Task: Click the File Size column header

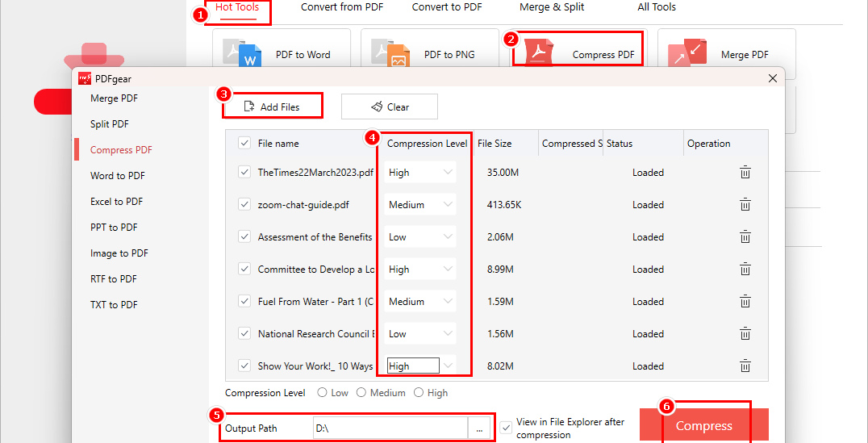Action: [495, 144]
